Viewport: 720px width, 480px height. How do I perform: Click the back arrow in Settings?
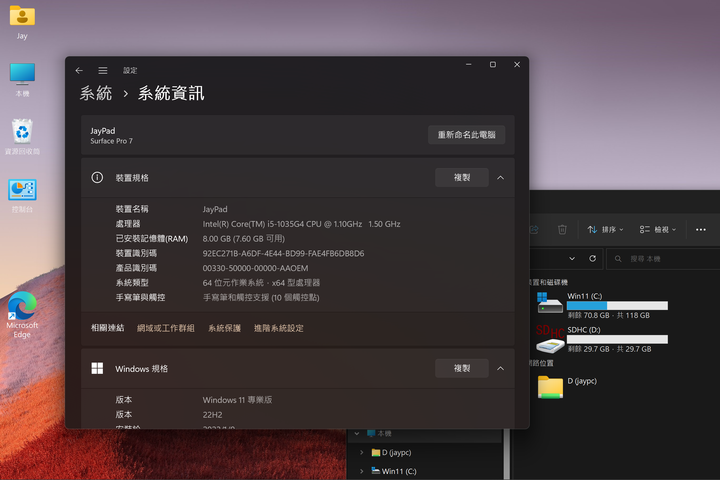point(79,70)
